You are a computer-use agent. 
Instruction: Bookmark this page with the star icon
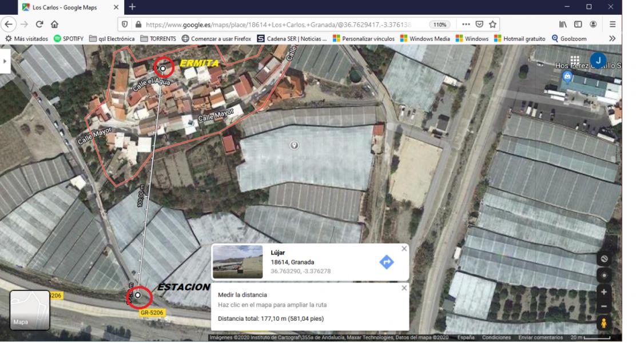[492, 25]
